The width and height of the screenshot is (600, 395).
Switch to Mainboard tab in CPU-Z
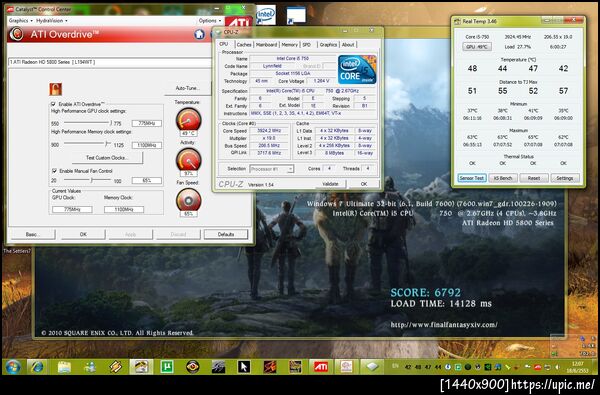(x=266, y=45)
